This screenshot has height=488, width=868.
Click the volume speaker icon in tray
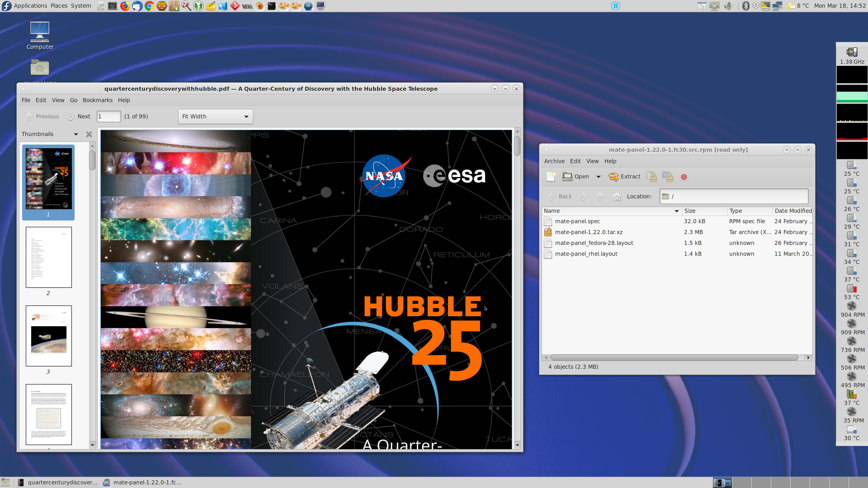pyautogui.click(x=727, y=6)
